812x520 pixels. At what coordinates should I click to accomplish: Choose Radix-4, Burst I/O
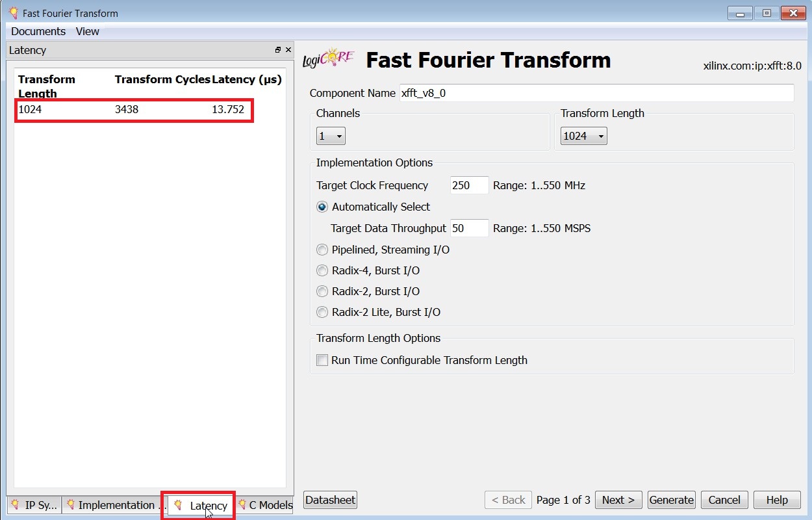point(322,270)
